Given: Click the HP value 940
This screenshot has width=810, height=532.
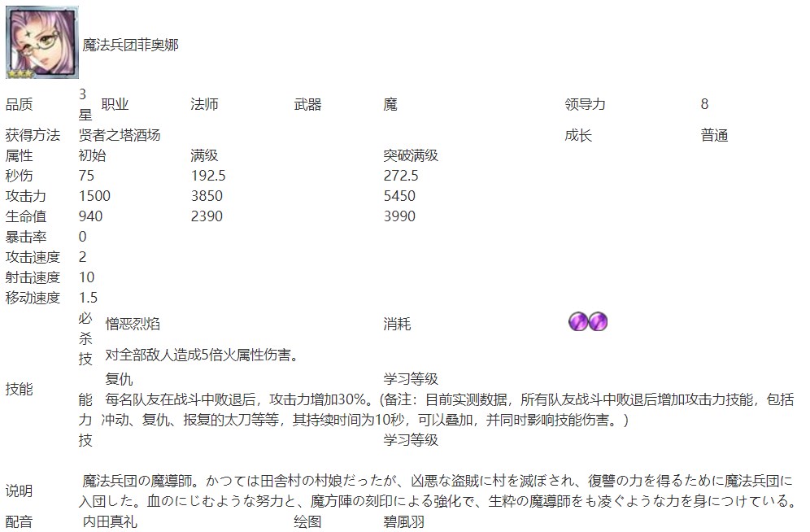Looking at the screenshot, I should pyautogui.click(x=90, y=216).
